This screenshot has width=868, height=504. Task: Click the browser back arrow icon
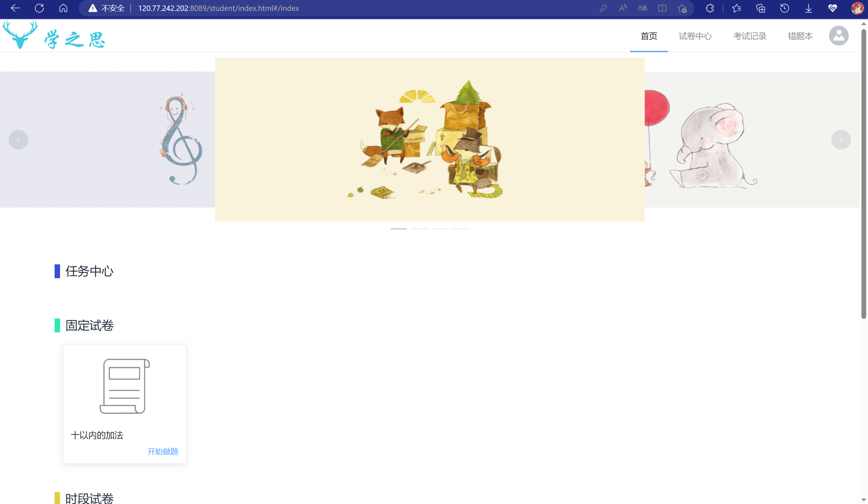click(15, 8)
